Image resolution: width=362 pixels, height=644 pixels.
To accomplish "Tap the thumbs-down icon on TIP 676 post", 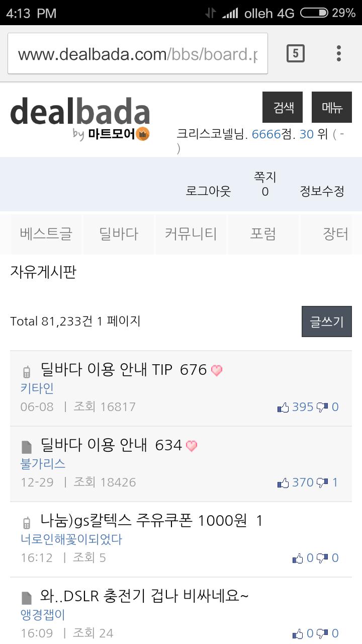I will 322,408.
